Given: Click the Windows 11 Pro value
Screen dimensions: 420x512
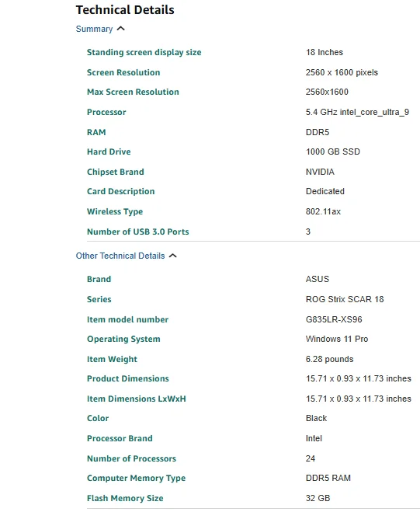Looking at the screenshot, I should 337,339.
